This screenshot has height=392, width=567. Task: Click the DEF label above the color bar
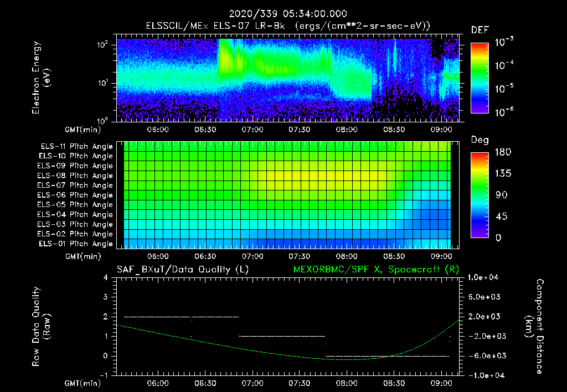click(480, 30)
